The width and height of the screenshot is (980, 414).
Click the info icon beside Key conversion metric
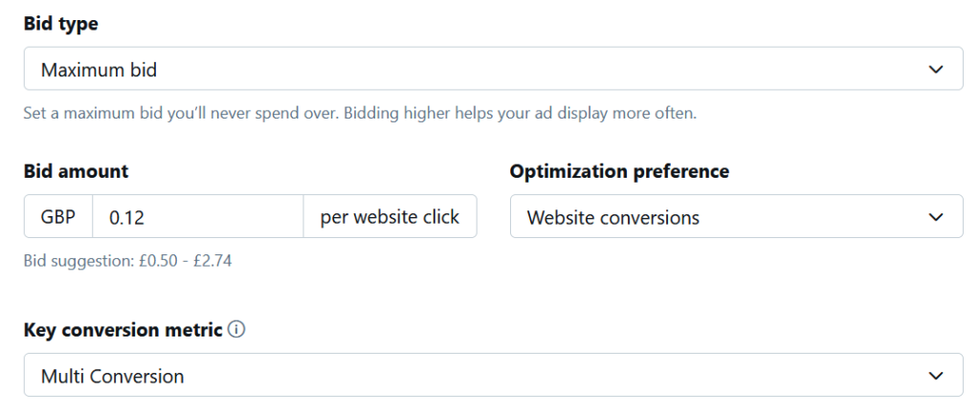pyautogui.click(x=236, y=330)
